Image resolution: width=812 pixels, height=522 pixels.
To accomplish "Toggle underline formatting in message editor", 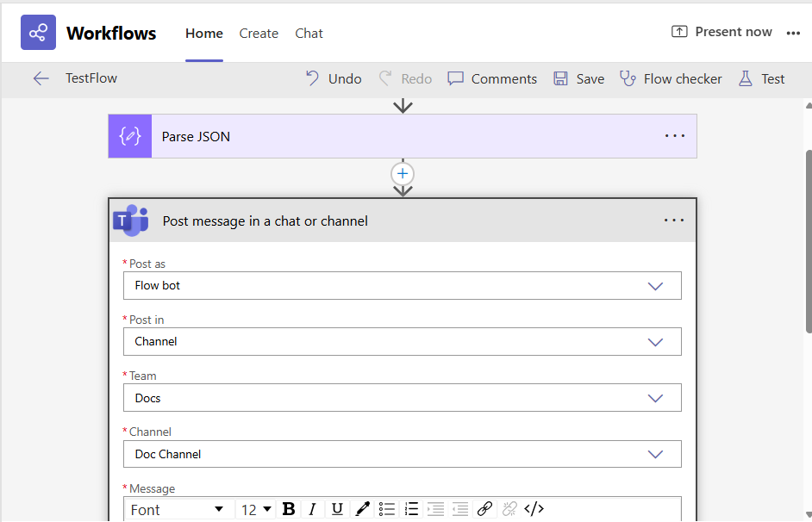I will point(337,509).
